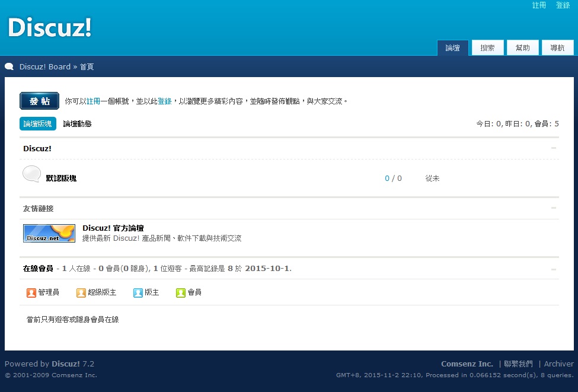
Task: Collapse the 在線會員 section
Action: tap(553, 270)
